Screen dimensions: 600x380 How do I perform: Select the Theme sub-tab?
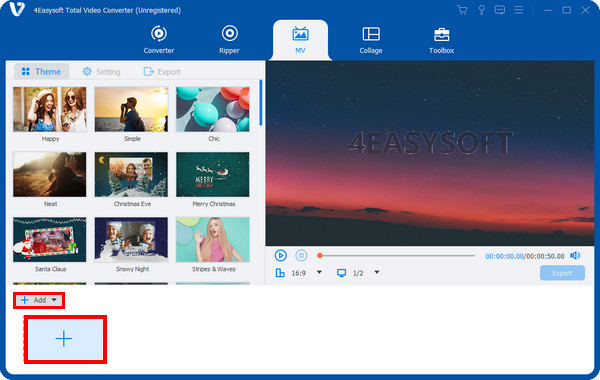click(41, 72)
